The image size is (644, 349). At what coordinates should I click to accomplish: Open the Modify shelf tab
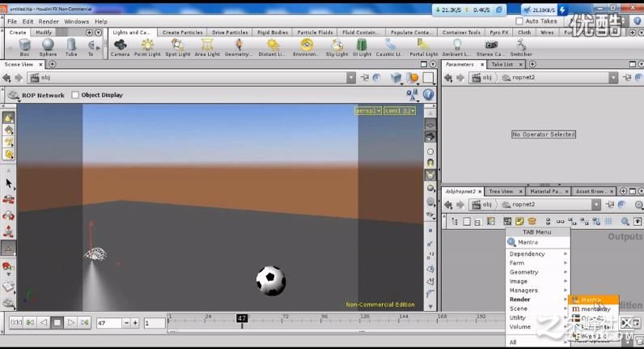(44, 32)
